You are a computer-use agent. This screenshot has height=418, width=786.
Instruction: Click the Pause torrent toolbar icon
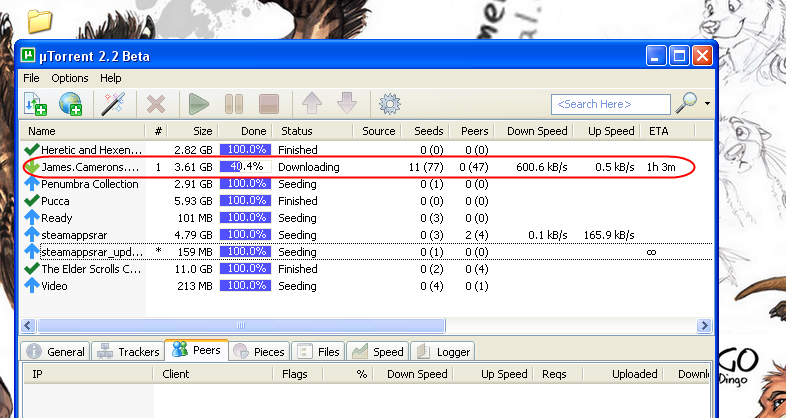234,104
